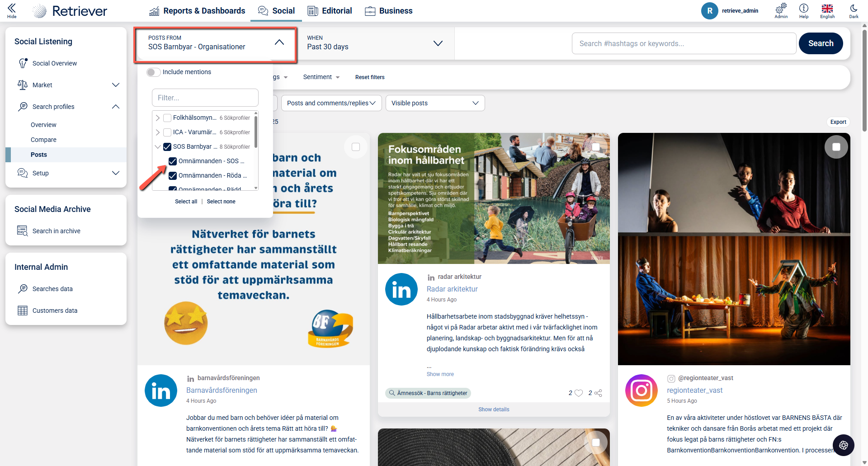Click the Hide sidebar arrow icon
This screenshot has height=466, width=868.
tap(12, 8)
